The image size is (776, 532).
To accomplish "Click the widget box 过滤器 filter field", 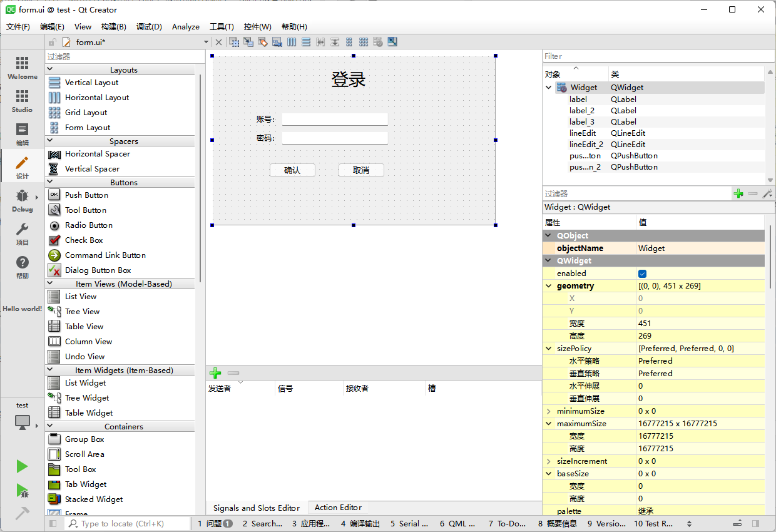I will point(125,56).
